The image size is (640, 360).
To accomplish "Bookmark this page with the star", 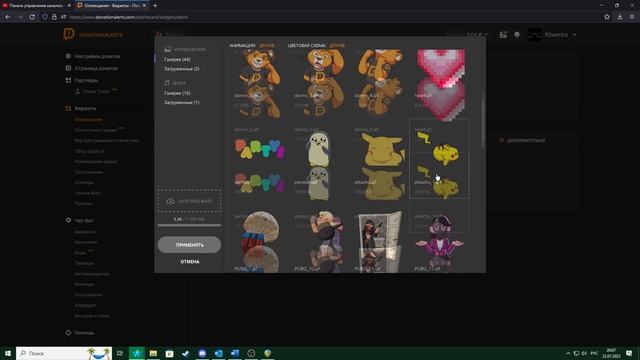I will 607,17.
